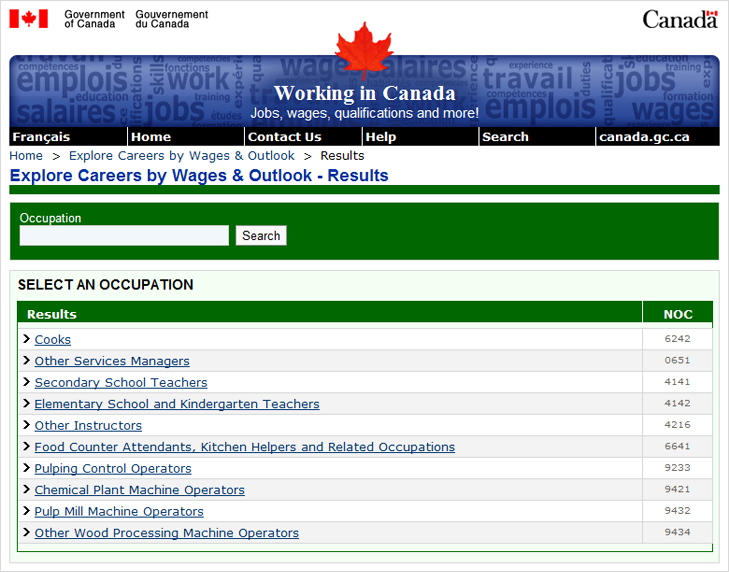The height and width of the screenshot is (572, 729).
Task: Switch language via Français menu item
Action: (68, 137)
